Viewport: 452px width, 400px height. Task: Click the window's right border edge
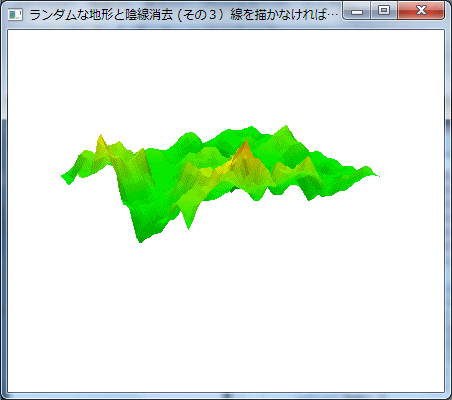(x=448, y=213)
